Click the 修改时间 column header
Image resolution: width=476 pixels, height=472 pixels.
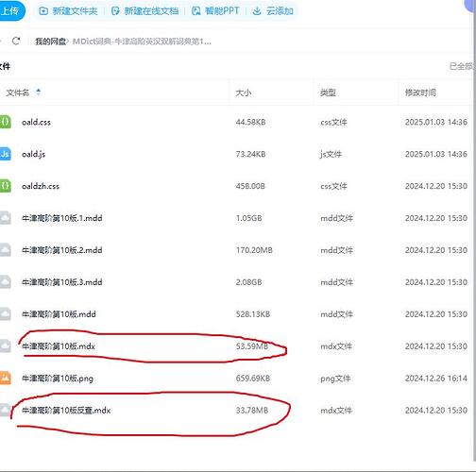coord(420,93)
